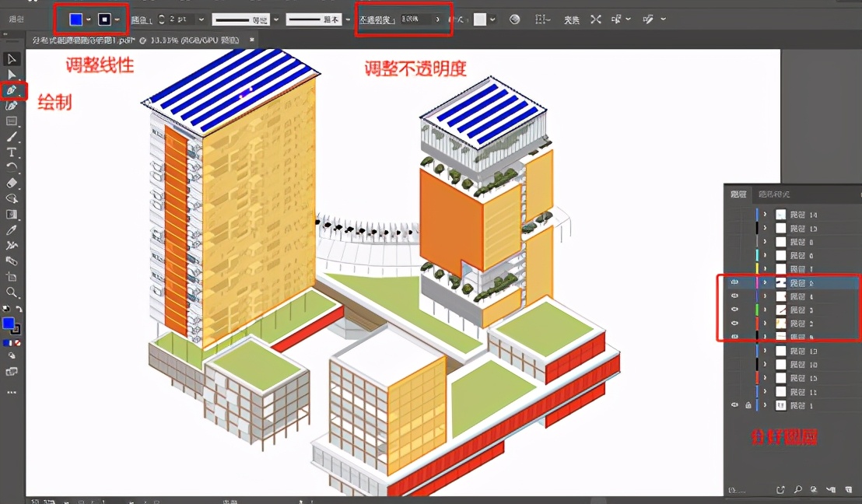Click the stroke weight value field
862x504 pixels.
tap(180, 19)
